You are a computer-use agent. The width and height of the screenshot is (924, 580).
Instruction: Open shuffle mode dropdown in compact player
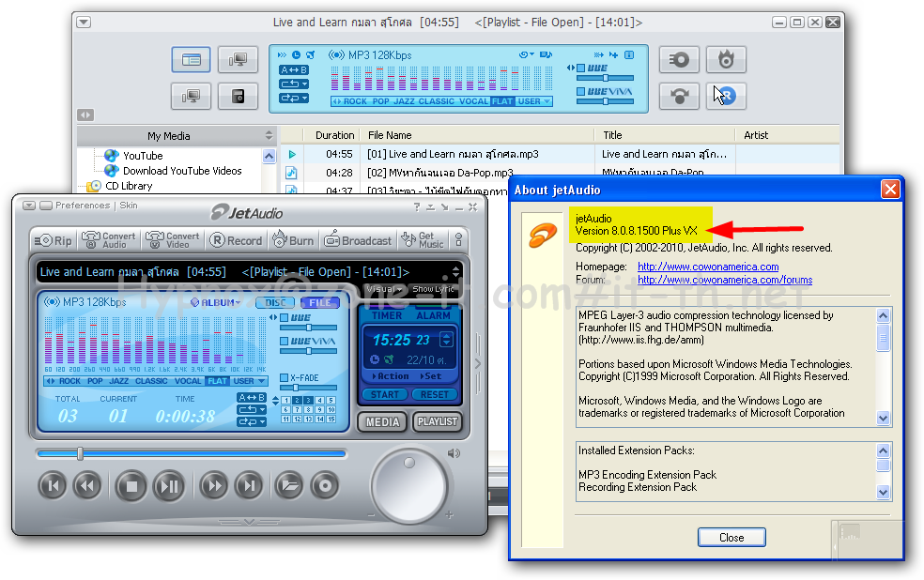click(252, 421)
